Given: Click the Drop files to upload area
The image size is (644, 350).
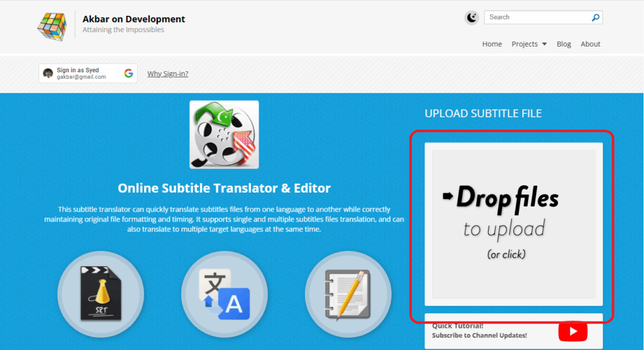Looking at the screenshot, I should [x=513, y=223].
